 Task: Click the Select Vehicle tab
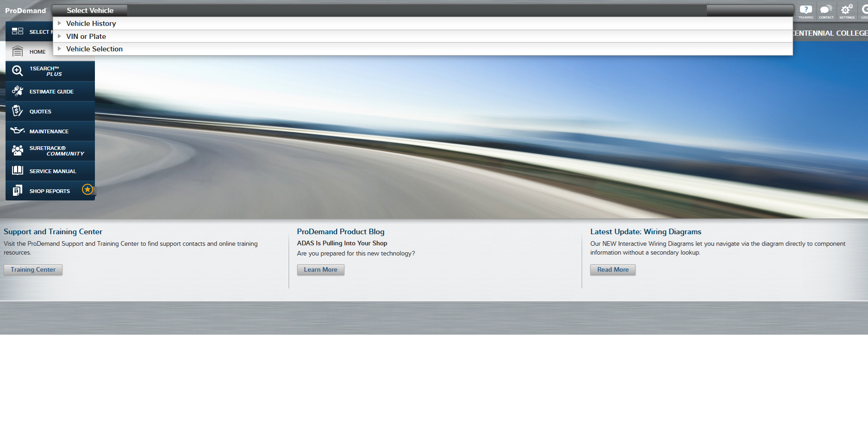point(90,11)
